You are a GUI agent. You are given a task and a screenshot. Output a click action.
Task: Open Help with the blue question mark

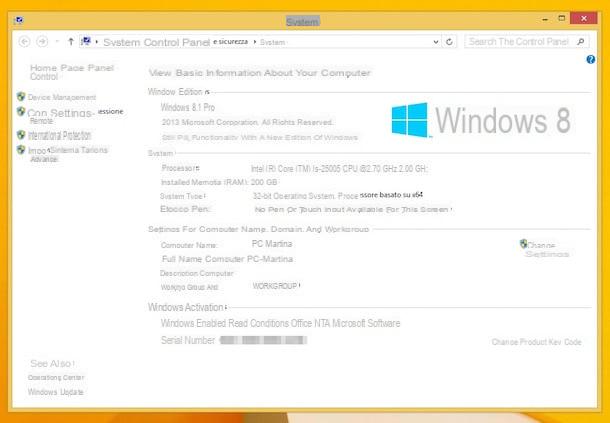(x=591, y=60)
